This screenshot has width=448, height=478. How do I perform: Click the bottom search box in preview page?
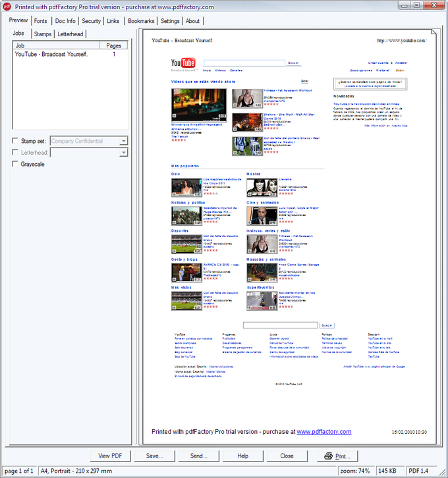point(280,325)
